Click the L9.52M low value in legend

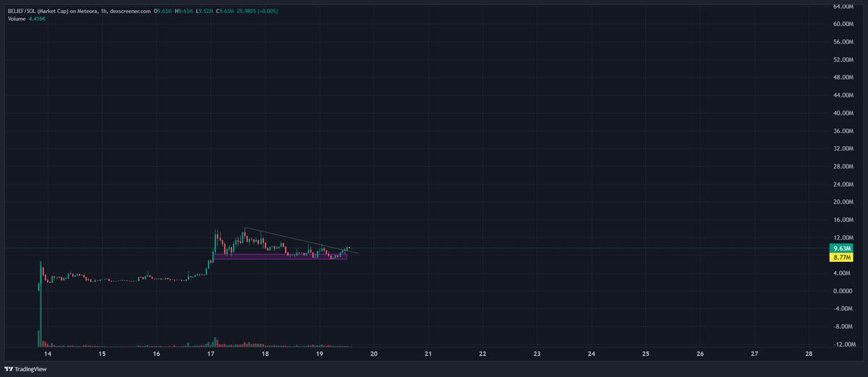[x=204, y=12]
